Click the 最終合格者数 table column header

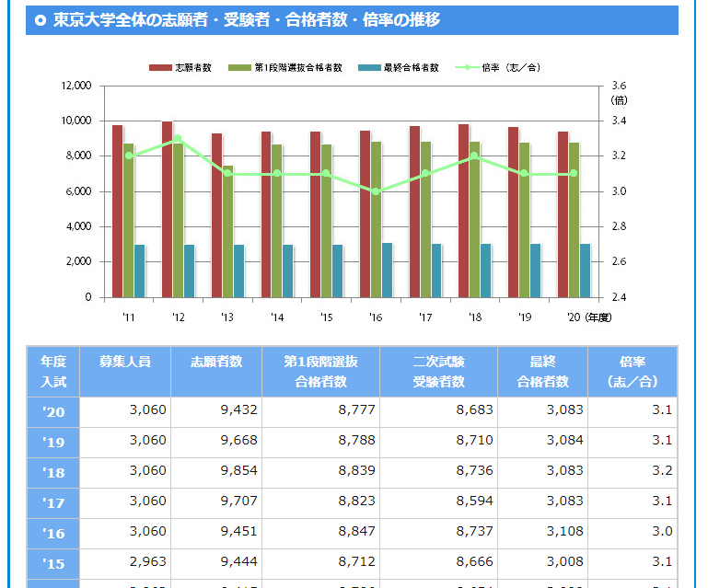coord(543,372)
